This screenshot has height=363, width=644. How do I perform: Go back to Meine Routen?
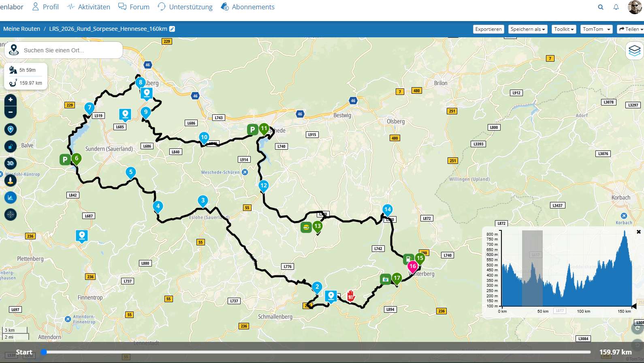click(22, 29)
